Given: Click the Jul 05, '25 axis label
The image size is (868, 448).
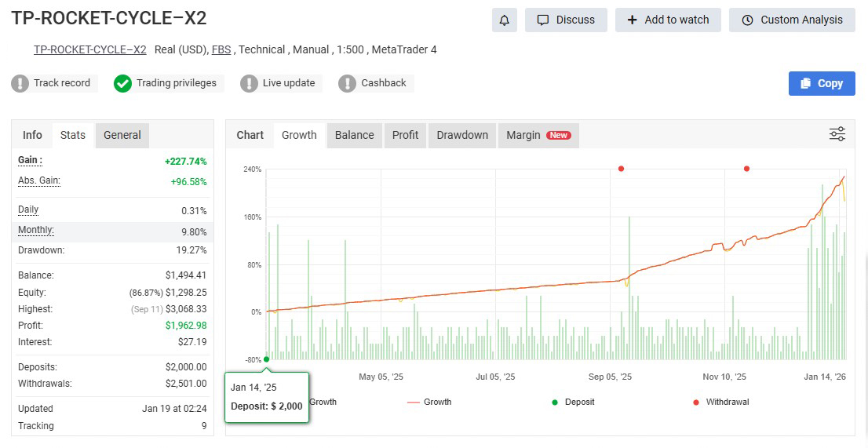Looking at the screenshot, I should point(495,377).
